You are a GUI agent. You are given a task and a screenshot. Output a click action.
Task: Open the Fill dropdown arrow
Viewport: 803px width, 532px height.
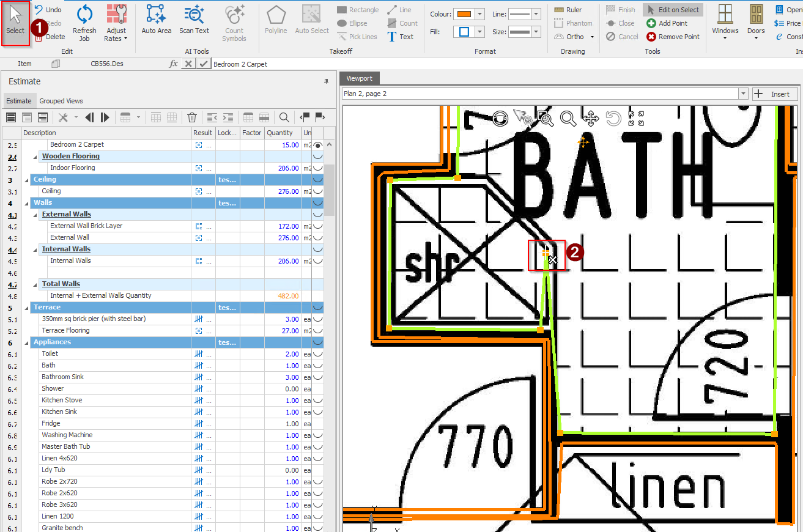[x=479, y=32]
